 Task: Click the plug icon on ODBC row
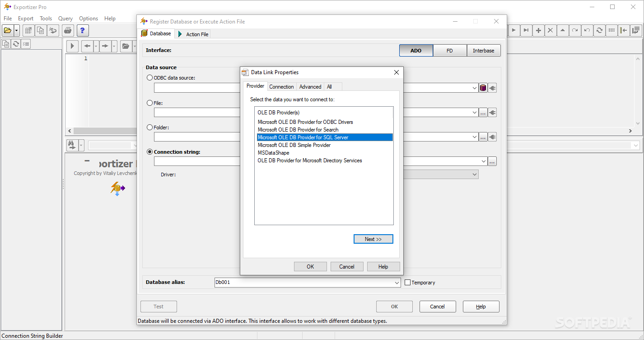(492, 88)
